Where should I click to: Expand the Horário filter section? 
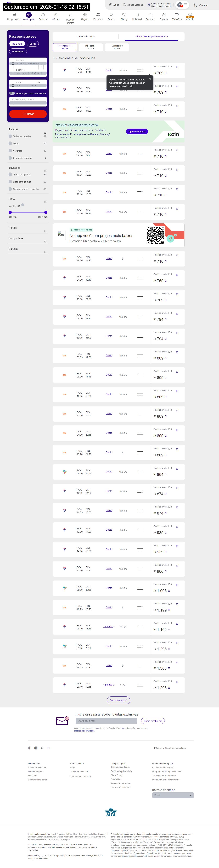45,231
